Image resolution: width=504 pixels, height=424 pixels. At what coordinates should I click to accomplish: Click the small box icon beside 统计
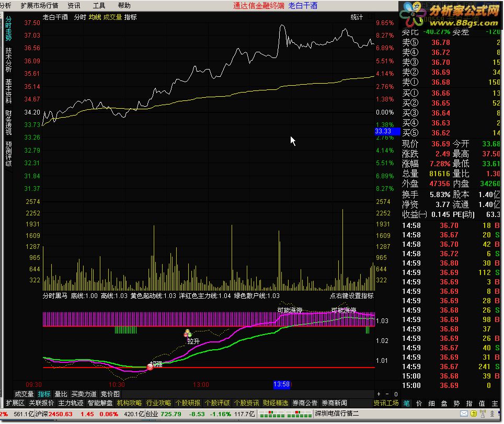point(371,17)
